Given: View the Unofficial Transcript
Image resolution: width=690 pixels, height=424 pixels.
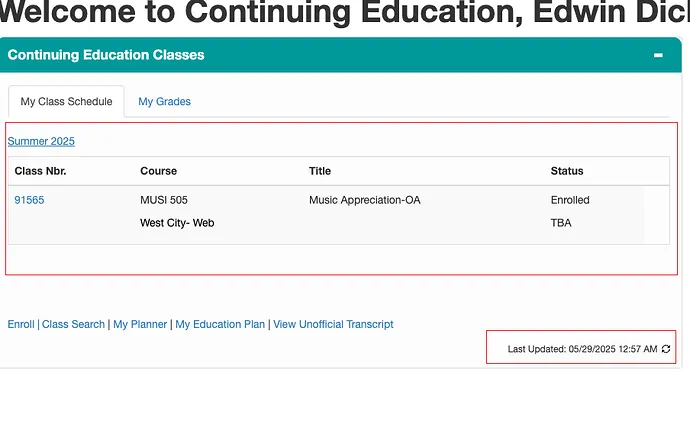Looking at the screenshot, I should click(333, 324).
